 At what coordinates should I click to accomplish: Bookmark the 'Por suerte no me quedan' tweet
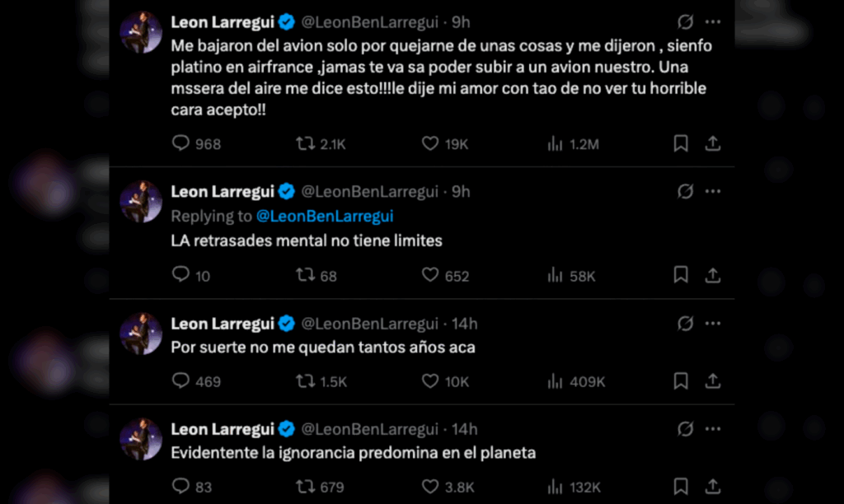coord(681,381)
